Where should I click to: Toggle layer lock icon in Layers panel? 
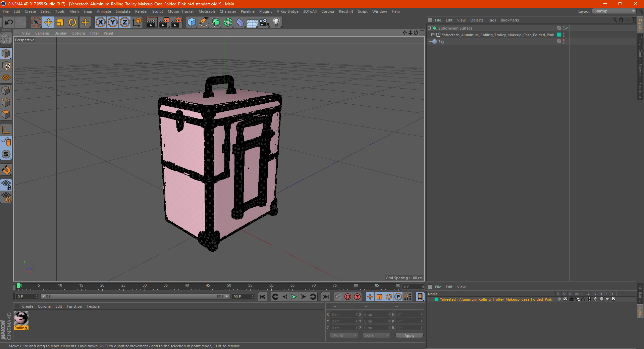click(x=583, y=299)
